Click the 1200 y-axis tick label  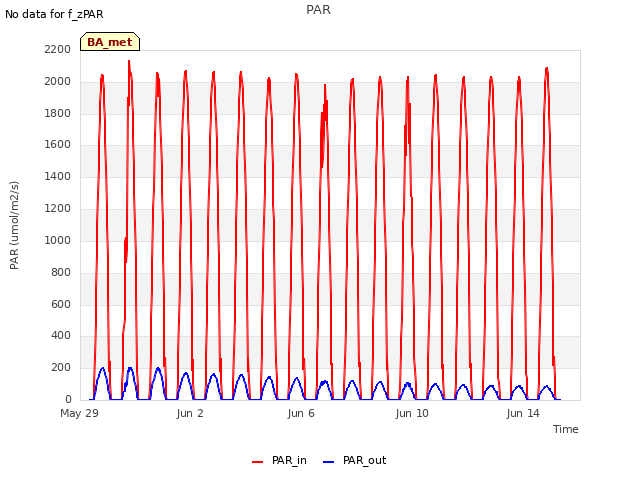[x=58, y=209]
